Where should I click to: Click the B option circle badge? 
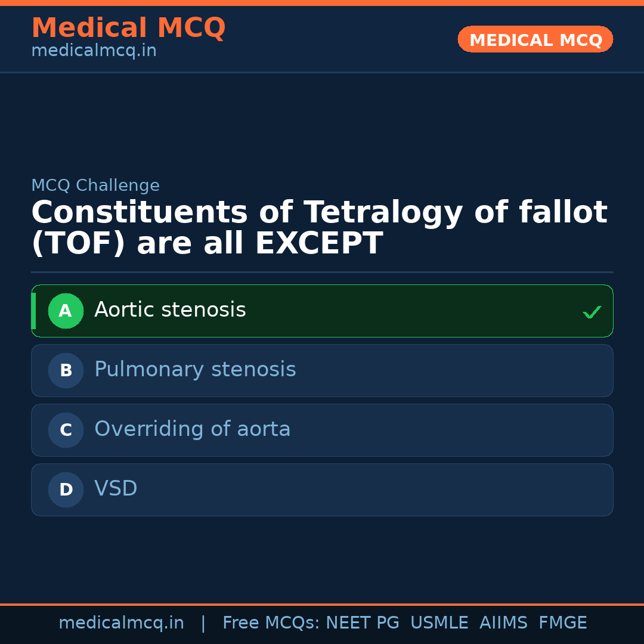(x=66, y=370)
